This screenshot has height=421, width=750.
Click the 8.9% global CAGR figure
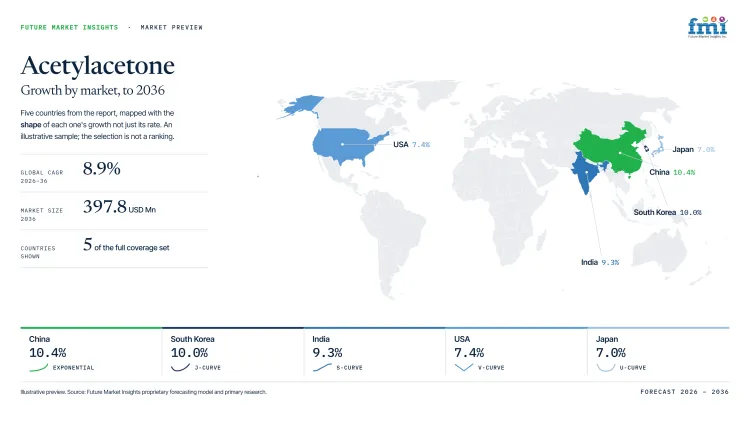(101, 168)
